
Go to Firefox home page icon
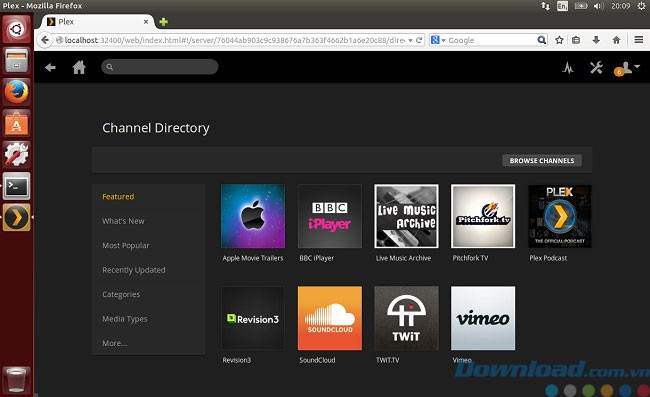coord(616,40)
